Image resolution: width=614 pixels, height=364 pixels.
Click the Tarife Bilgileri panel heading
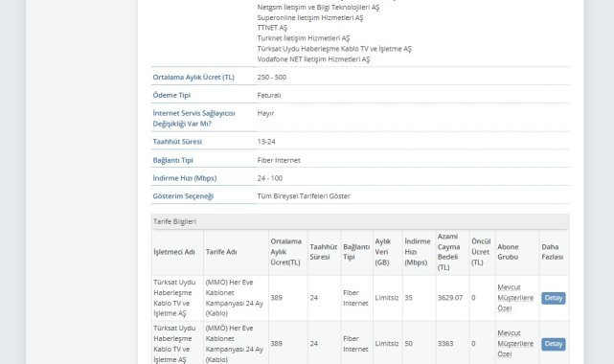pyautogui.click(x=360, y=221)
